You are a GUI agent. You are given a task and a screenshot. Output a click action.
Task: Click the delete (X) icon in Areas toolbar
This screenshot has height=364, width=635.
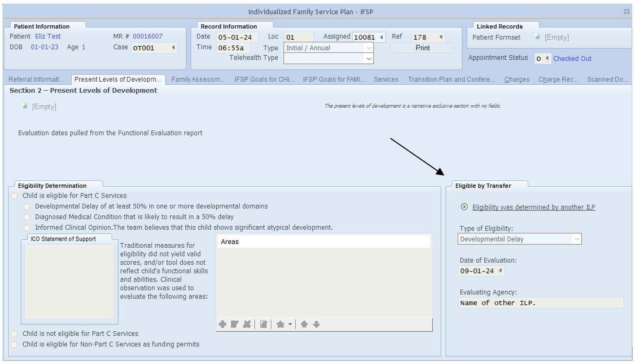point(247,325)
